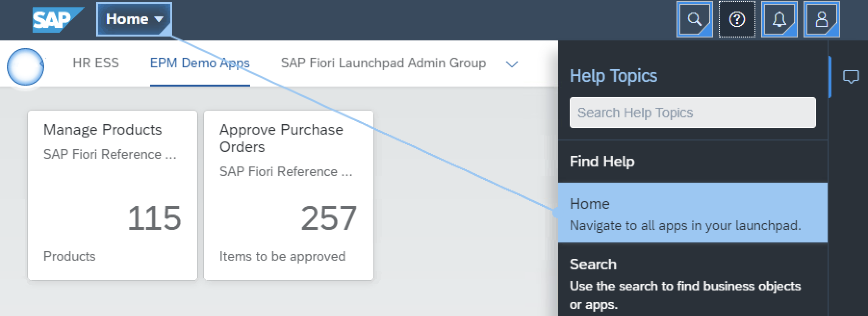Click the Help Topics panel heading
This screenshot has width=868, height=316.
pyautogui.click(x=613, y=76)
